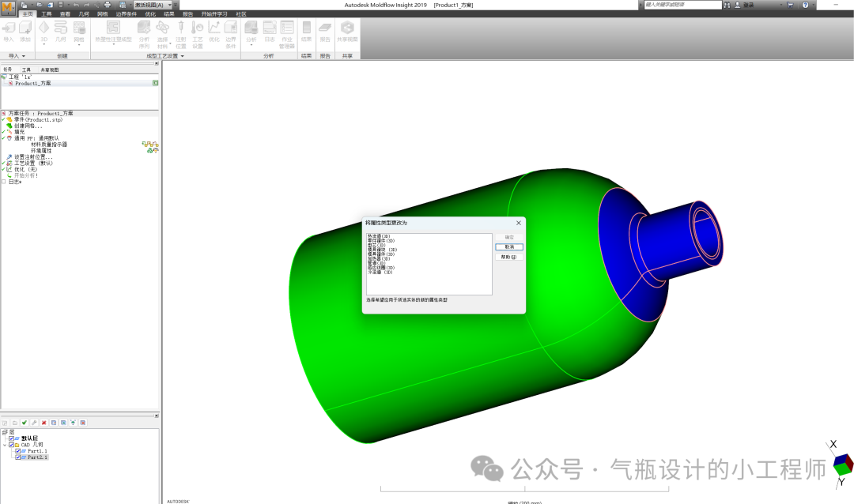854x504 pixels.
Task: Click the 几何 geometry ribbon icon
Action: 60,28
